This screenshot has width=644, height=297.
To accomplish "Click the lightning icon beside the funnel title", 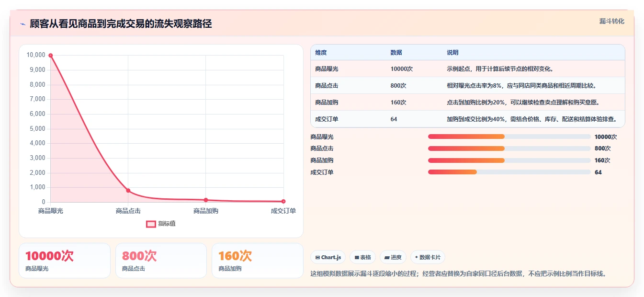I will coord(23,24).
